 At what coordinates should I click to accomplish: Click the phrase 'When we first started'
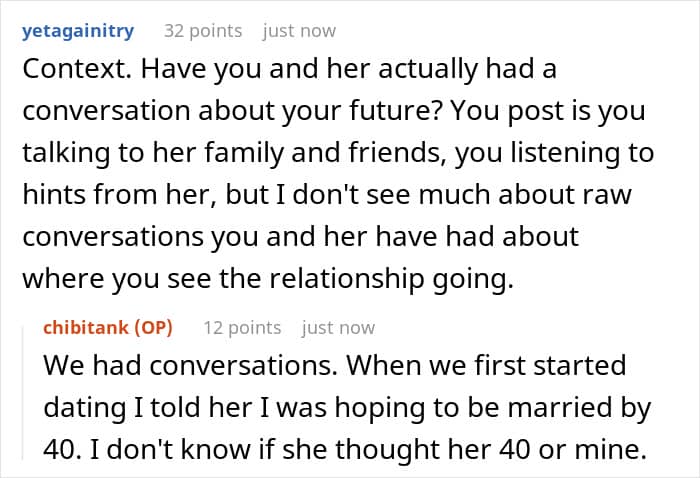coord(486,366)
